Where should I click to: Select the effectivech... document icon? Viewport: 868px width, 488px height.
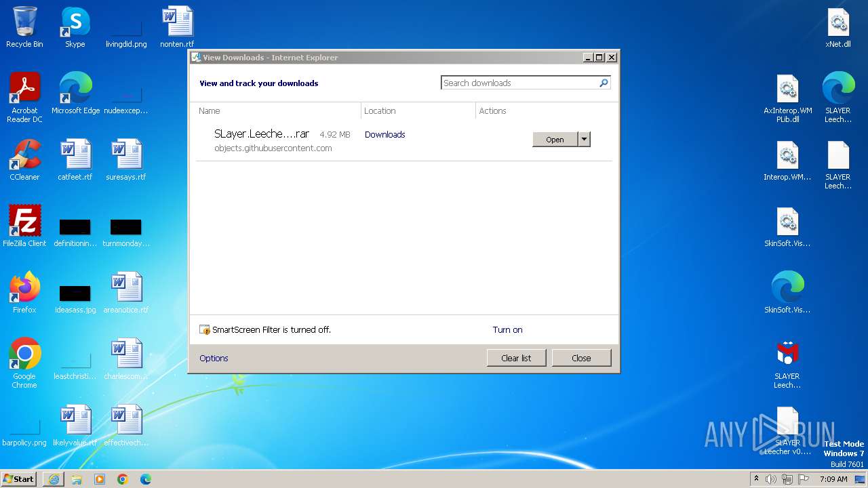coord(126,426)
